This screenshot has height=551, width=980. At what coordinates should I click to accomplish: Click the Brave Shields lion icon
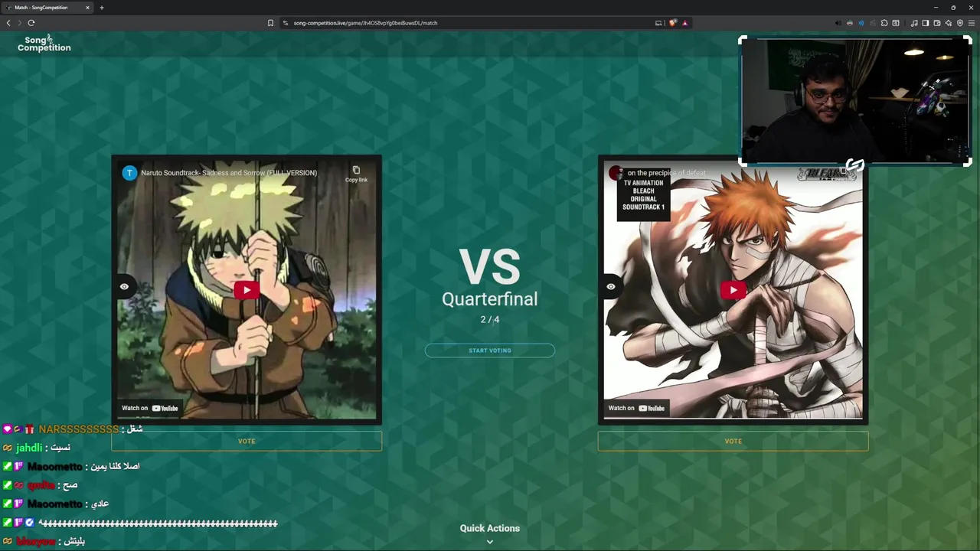tap(673, 23)
